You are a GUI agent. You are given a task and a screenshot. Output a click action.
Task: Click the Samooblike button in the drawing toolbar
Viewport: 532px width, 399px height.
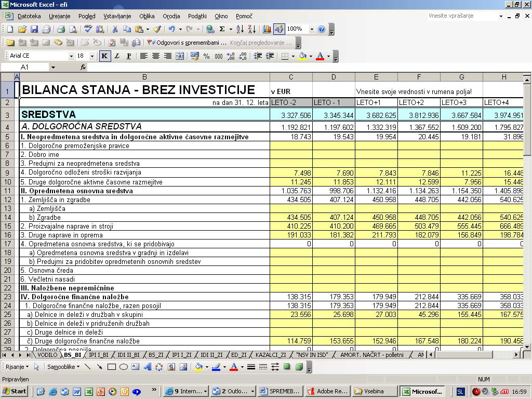click(62, 367)
